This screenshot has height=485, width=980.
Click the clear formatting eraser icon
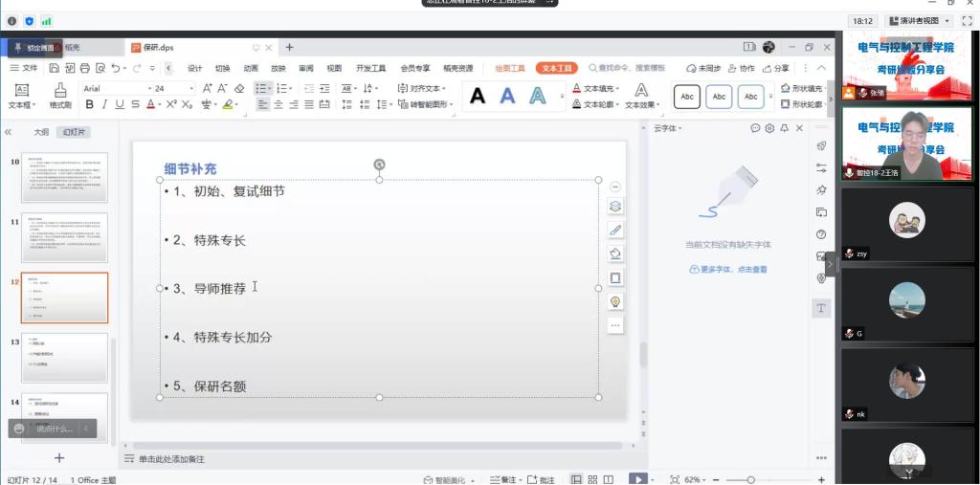coord(239,88)
